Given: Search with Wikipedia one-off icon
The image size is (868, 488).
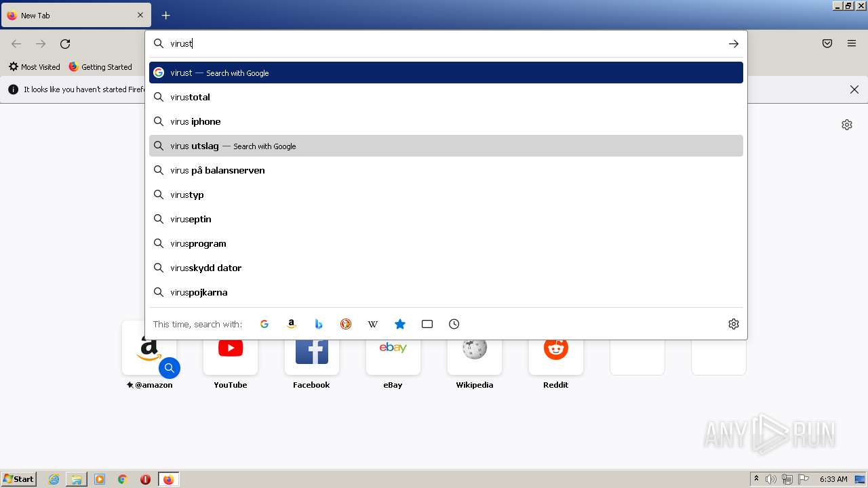Looking at the screenshot, I should [373, 324].
